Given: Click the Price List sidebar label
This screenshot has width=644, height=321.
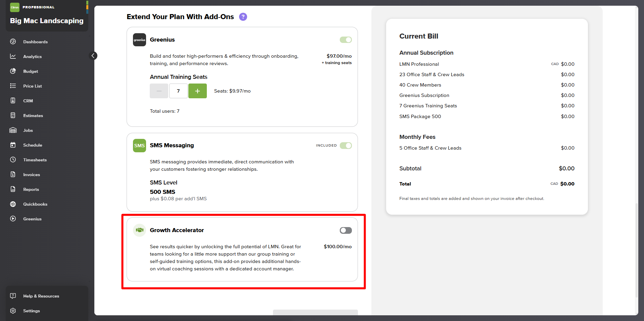Looking at the screenshot, I should (33, 86).
